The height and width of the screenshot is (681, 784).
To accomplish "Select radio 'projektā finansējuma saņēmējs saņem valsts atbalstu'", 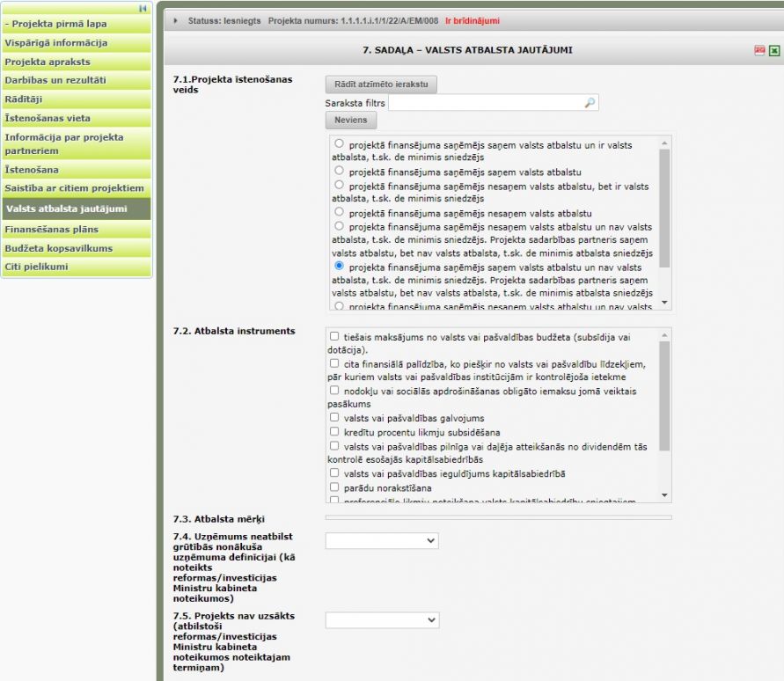I will click(340, 171).
